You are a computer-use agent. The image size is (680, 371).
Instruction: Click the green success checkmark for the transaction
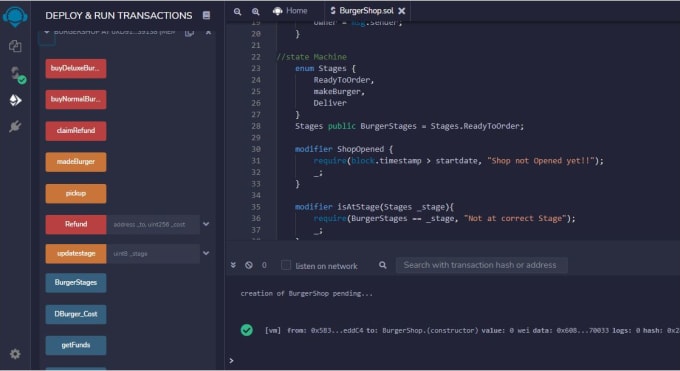pos(247,330)
